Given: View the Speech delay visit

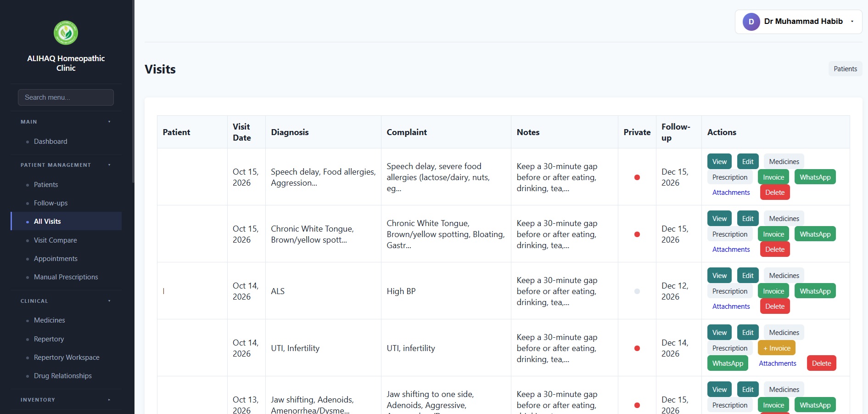Looking at the screenshot, I should (719, 162).
